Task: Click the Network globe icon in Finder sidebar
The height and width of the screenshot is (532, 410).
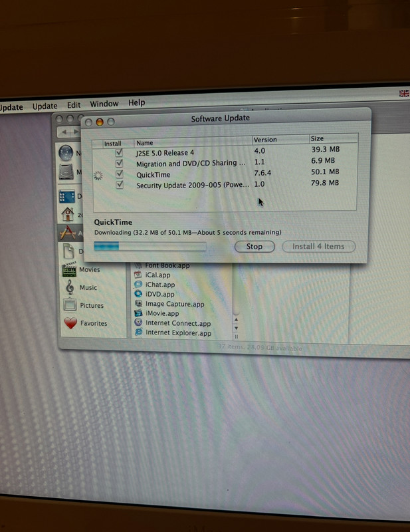Action: point(66,153)
